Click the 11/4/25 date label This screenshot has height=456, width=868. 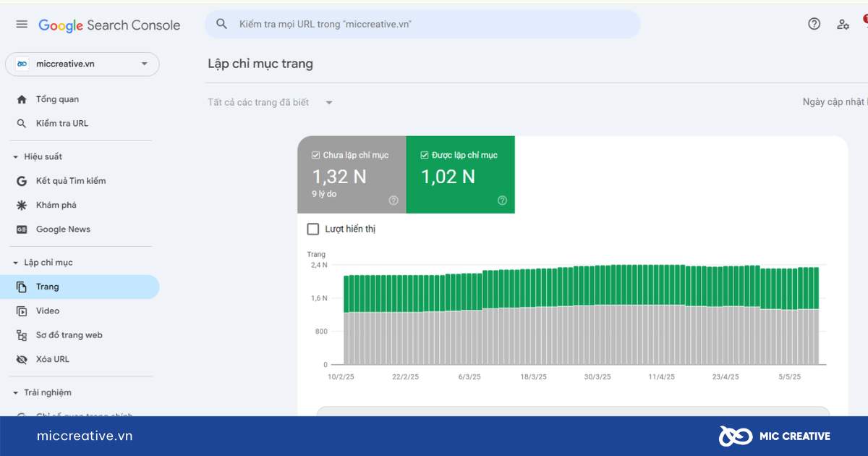pos(661,377)
